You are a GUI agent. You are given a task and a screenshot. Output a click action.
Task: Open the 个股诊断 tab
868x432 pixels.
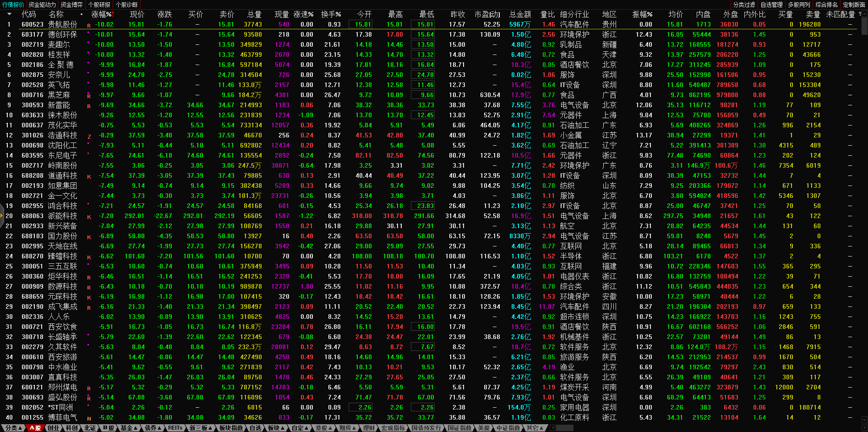(126, 5)
